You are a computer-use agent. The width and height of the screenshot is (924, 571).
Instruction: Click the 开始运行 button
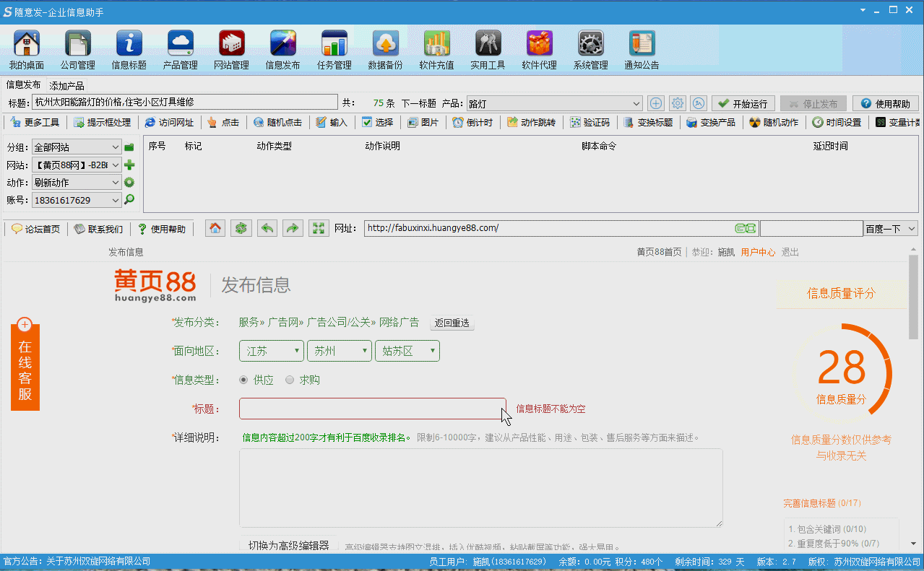tap(743, 104)
